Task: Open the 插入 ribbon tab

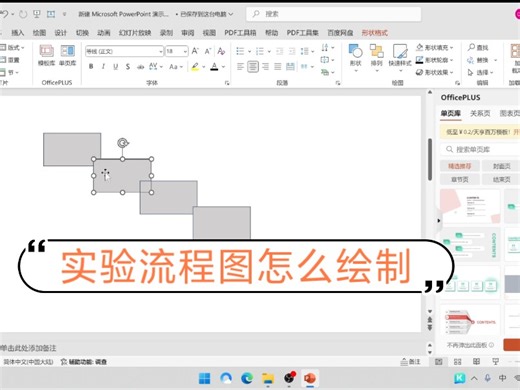Action: coord(18,33)
